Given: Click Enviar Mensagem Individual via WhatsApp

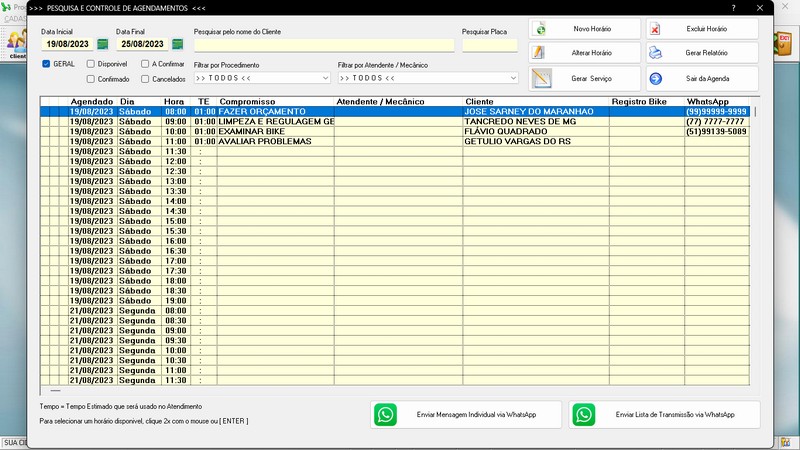Looking at the screenshot, I should [466, 414].
